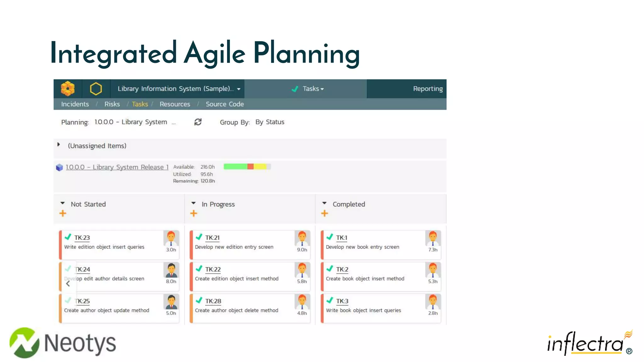Image resolution: width=644 pixels, height=362 pixels.
Task: Click the green checkmark on TK:3 card
Action: [330, 300]
